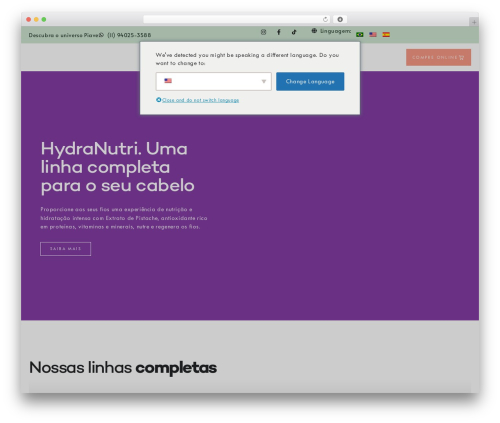Click the Linguagem label
Viewport: 500px width, 423px height.
tap(335, 31)
